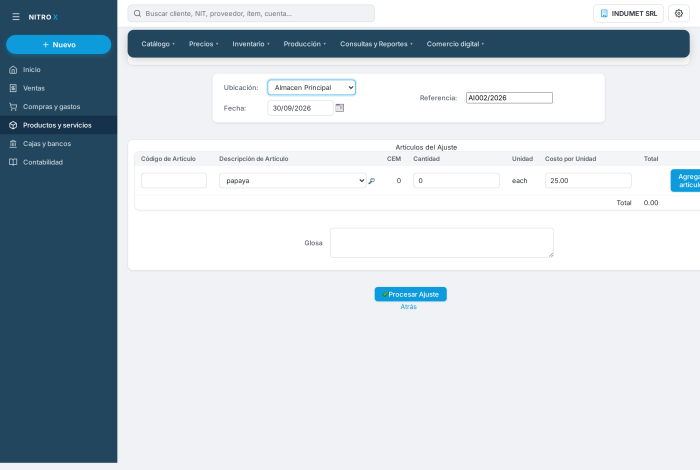Click the Costo por Unidad field
The width and height of the screenshot is (700, 470).
[588, 181]
